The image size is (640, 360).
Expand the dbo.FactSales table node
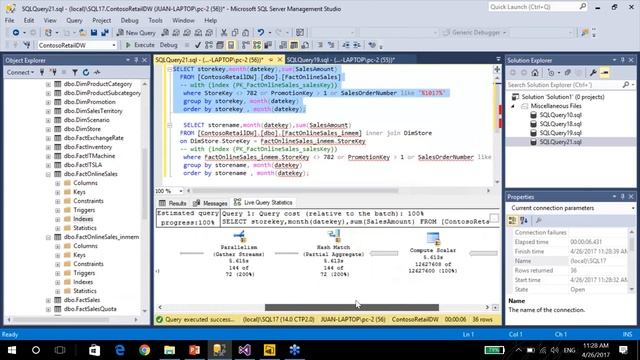tap(48, 300)
